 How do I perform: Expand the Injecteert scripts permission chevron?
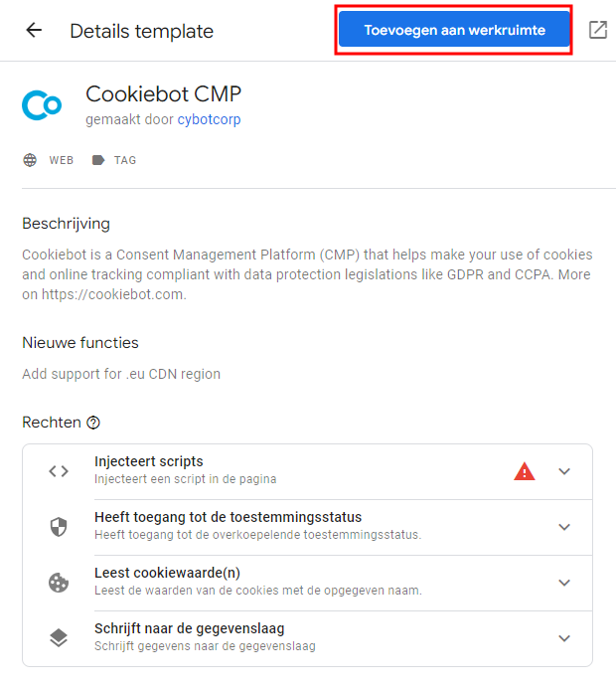(x=564, y=471)
